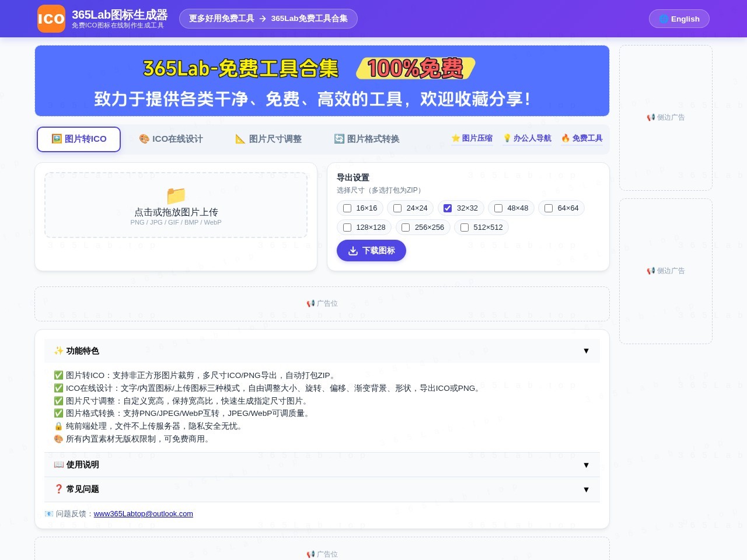Enable the 16×16 size checkbox
This screenshot has height=560, width=747.
[x=347, y=208]
